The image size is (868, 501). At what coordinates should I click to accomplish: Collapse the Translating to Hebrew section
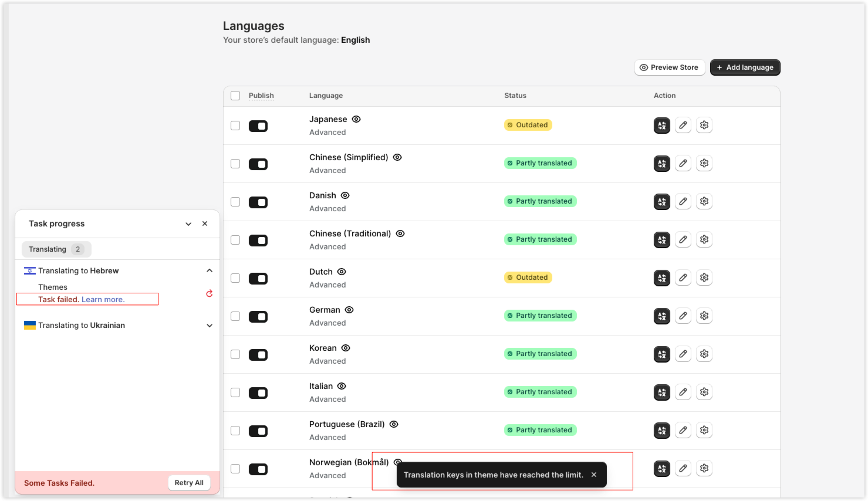point(210,270)
